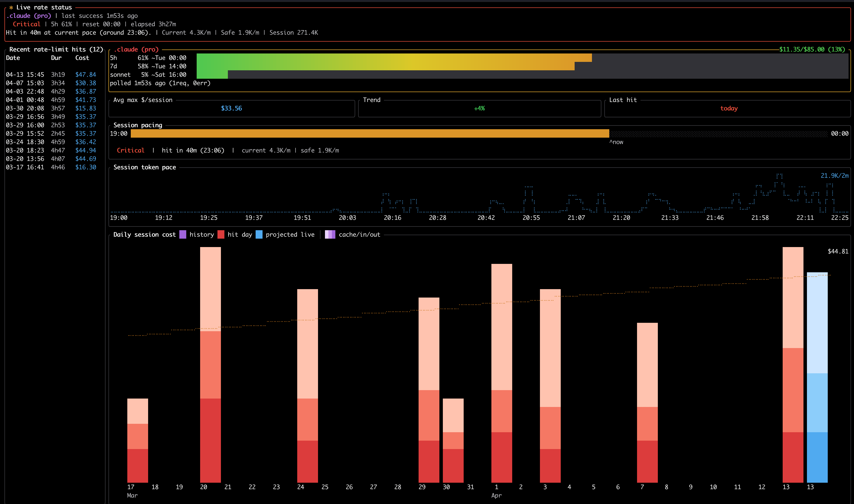Viewport: 854px width, 504px height.
Task: Click the 'Hit in 40m at current pace' line
Action: click(x=79, y=33)
